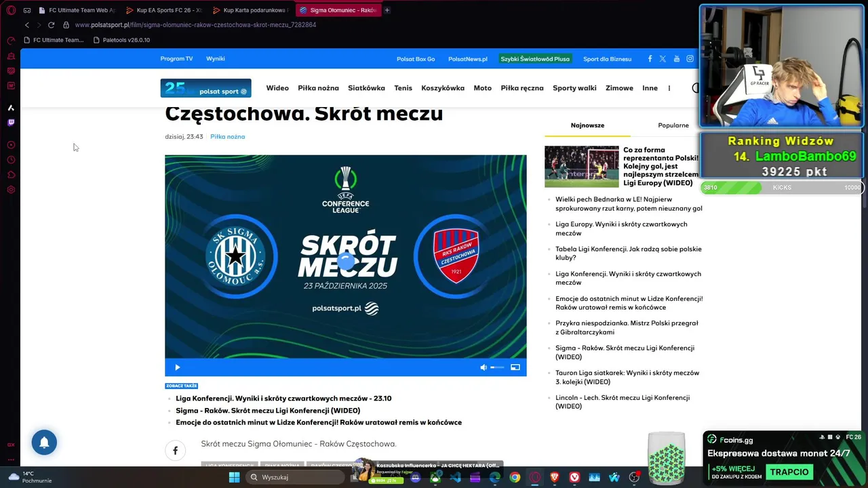Screen dimensions: 868x488
Task: Open Polsat Sport Instagram profile icon
Action: point(690,59)
